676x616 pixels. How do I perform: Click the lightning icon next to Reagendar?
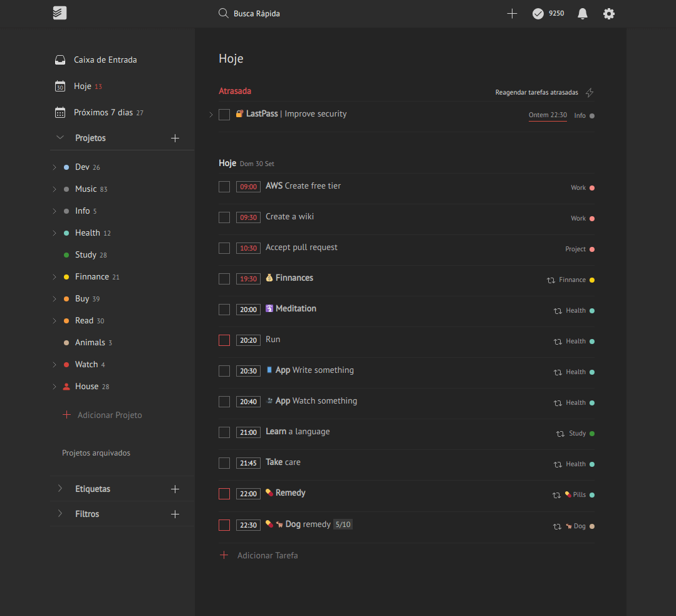coord(589,92)
